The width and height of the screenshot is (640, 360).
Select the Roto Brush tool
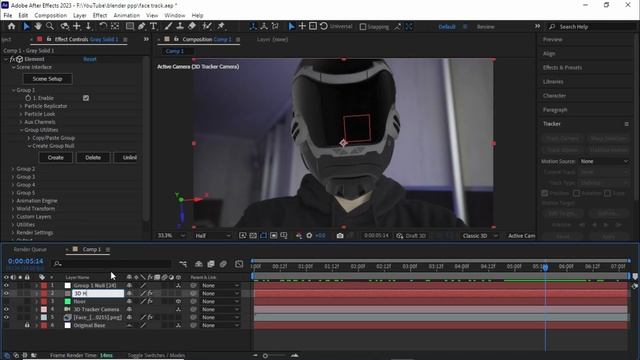coord(207,26)
